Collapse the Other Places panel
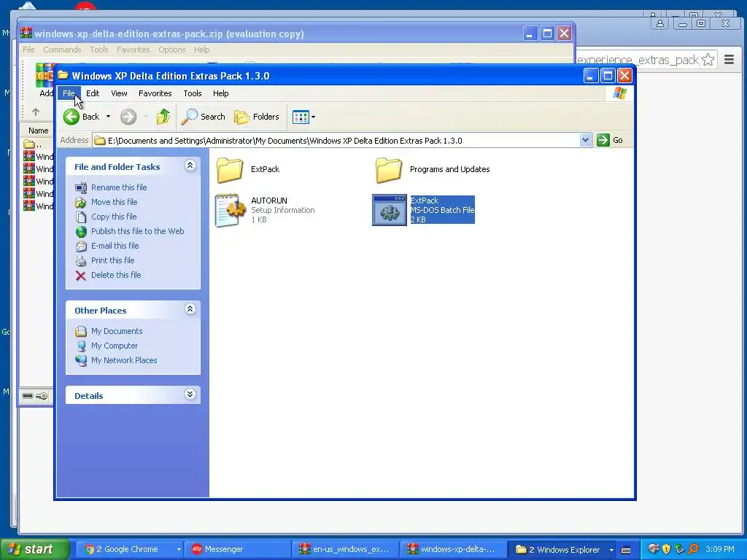 pyautogui.click(x=190, y=309)
